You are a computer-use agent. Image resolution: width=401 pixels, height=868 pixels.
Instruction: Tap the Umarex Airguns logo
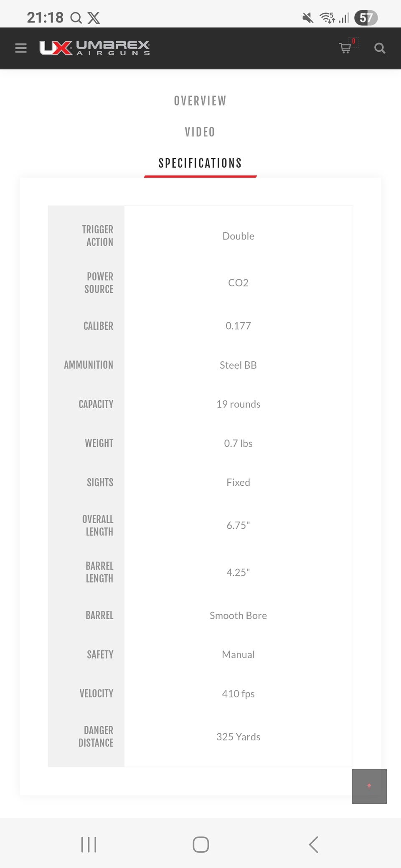tap(94, 48)
